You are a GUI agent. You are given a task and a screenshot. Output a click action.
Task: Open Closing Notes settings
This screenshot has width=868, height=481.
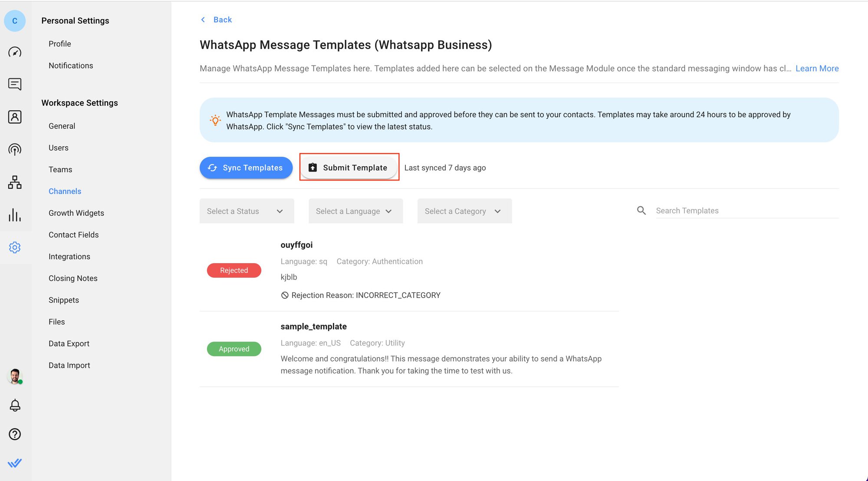click(x=73, y=278)
